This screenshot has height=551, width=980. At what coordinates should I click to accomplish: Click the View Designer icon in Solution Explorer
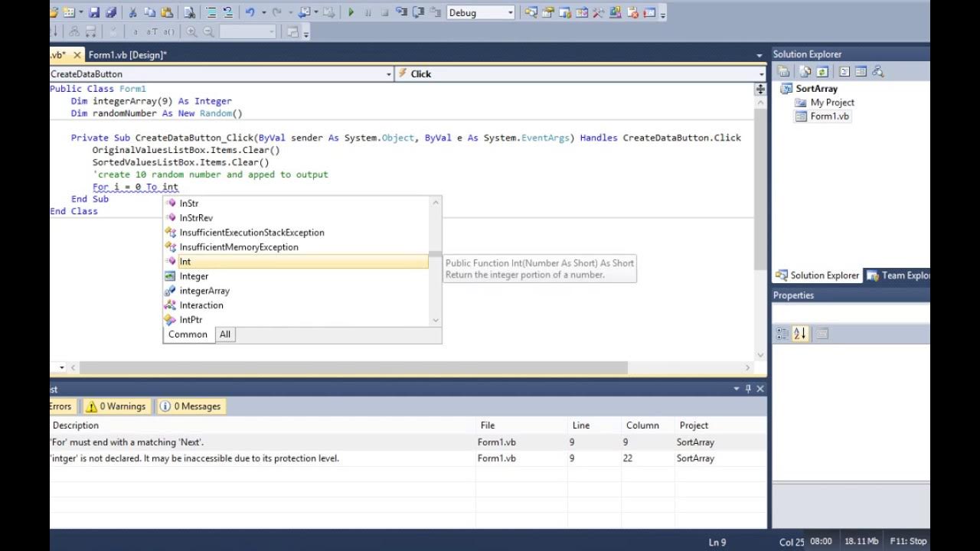click(x=861, y=72)
